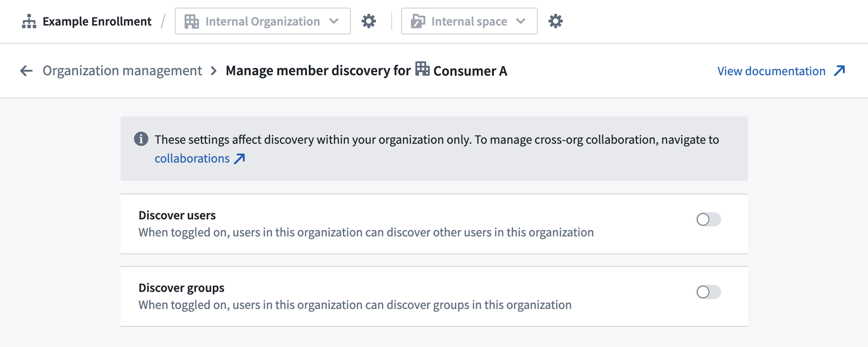The height and width of the screenshot is (347, 868).
Task: Click the enrollment hierarchy icon
Action: 29,21
